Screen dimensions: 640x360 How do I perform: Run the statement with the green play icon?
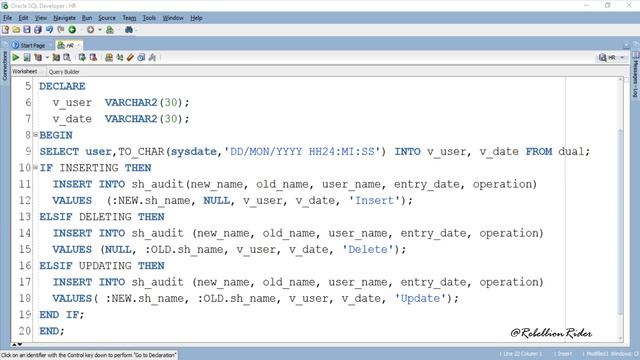click(16, 58)
